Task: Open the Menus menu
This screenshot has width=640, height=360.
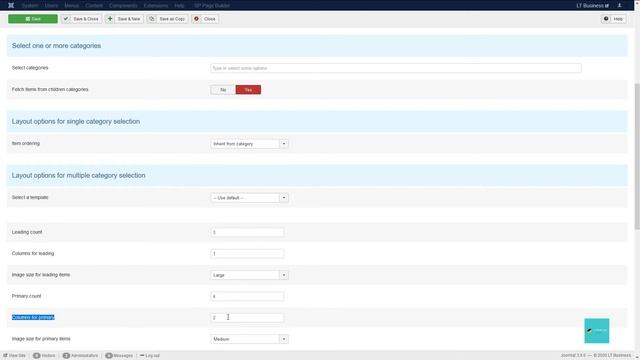Action: point(71,6)
